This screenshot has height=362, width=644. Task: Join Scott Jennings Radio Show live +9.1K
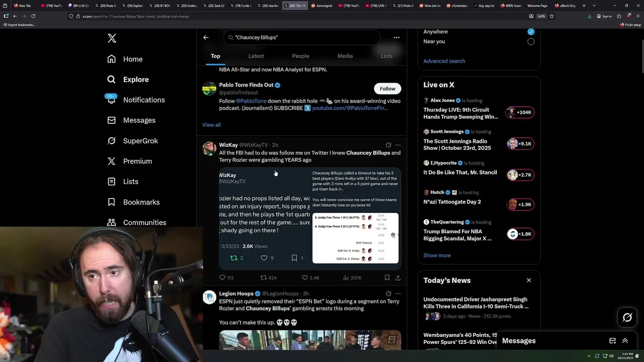[x=520, y=144]
